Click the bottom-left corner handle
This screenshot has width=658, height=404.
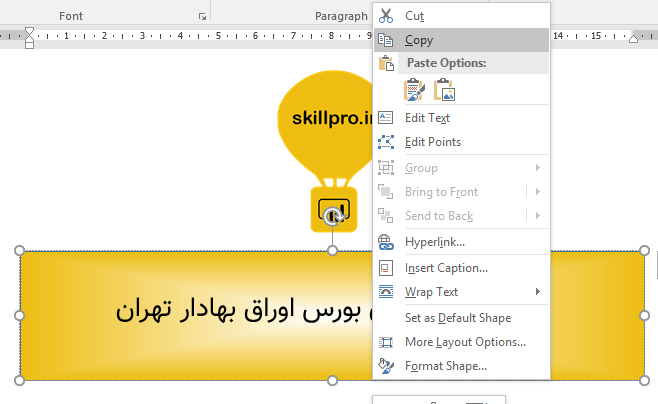coord(19,381)
